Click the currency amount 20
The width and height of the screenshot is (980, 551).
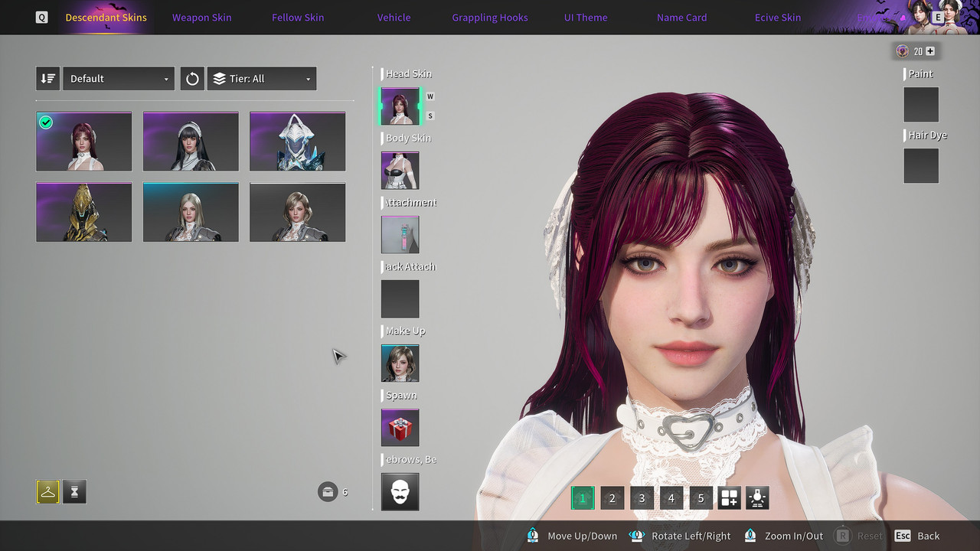[x=918, y=51]
